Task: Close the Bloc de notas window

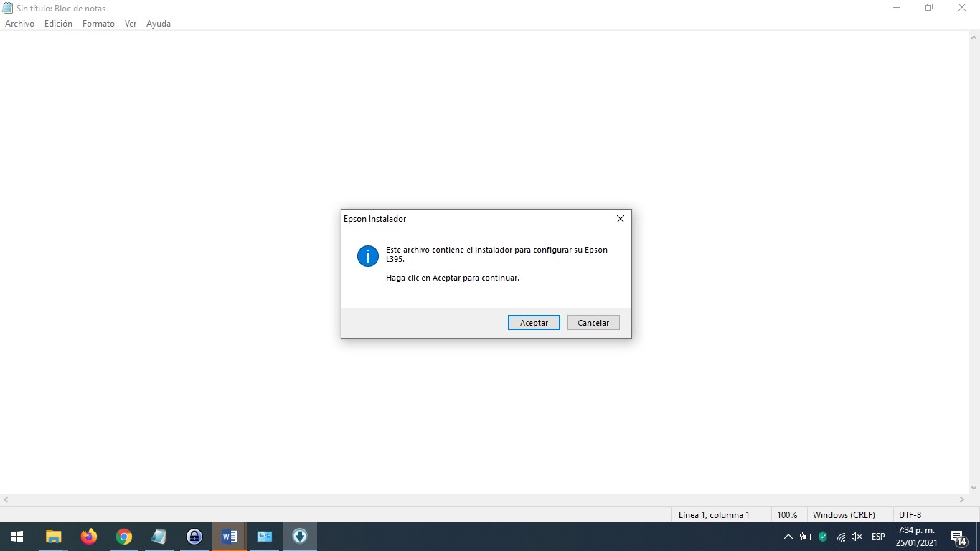Action: (x=962, y=8)
